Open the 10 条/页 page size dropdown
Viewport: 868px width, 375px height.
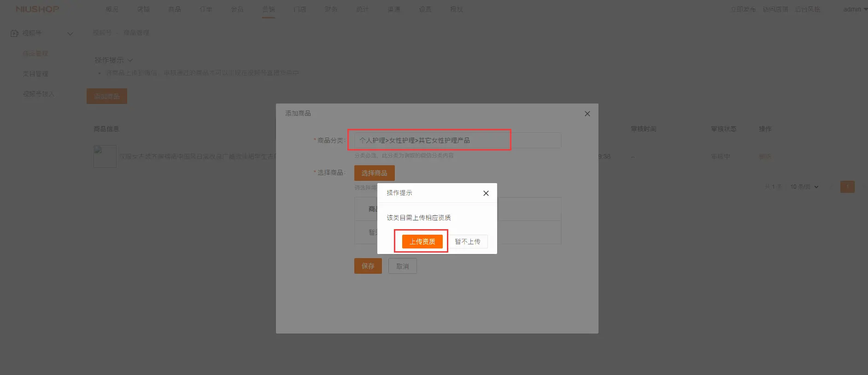(804, 187)
